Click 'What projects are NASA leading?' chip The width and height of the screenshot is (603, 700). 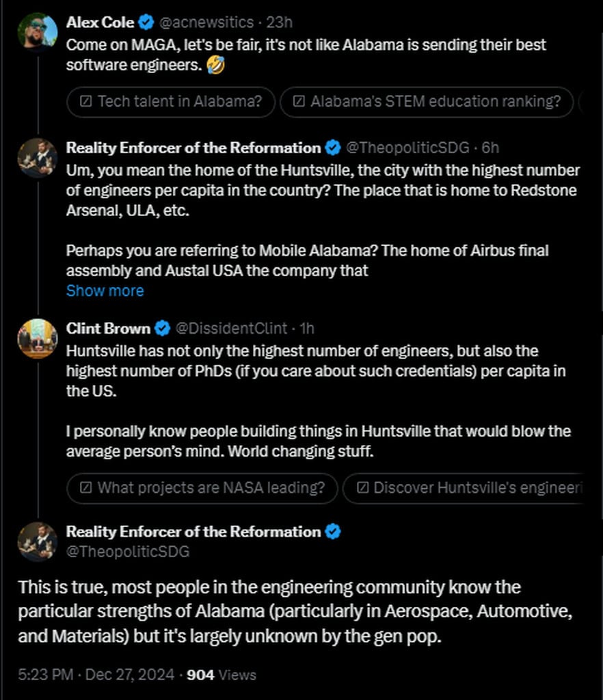pyautogui.click(x=202, y=488)
